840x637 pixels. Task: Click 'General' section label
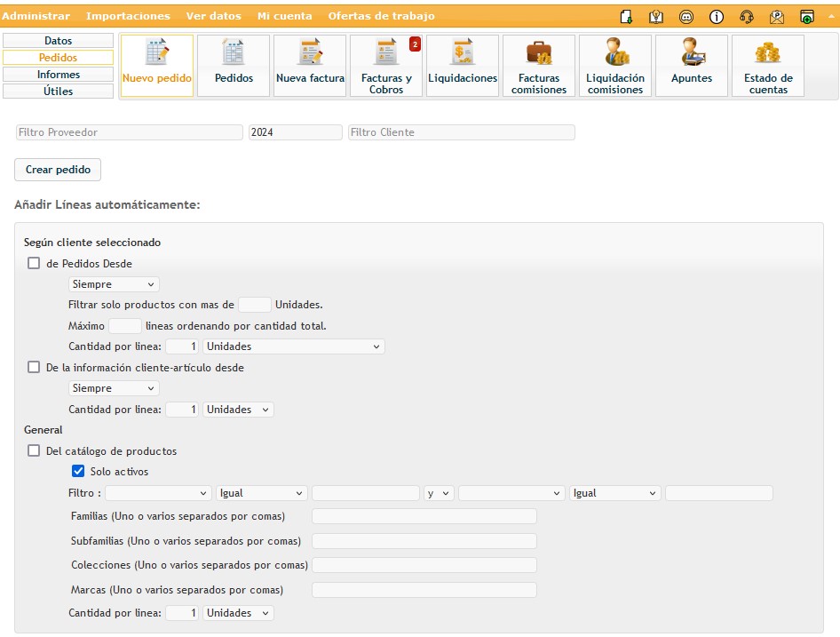pyautogui.click(x=44, y=430)
